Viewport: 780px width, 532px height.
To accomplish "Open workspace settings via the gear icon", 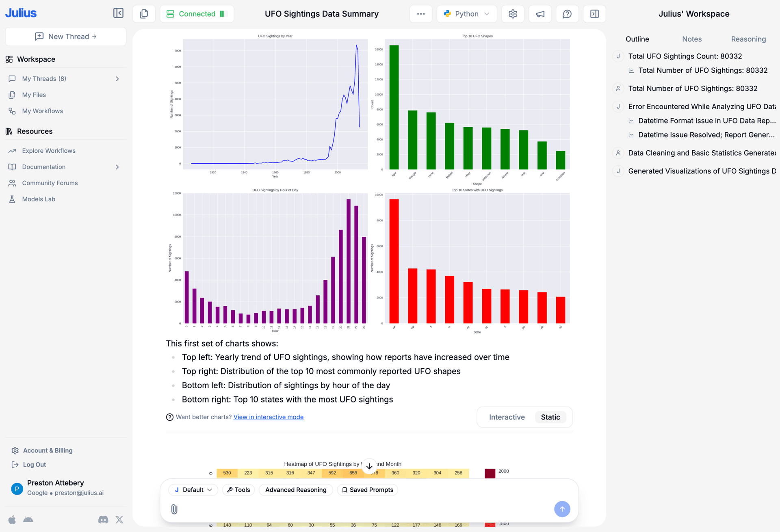I will pyautogui.click(x=512, y=13).
